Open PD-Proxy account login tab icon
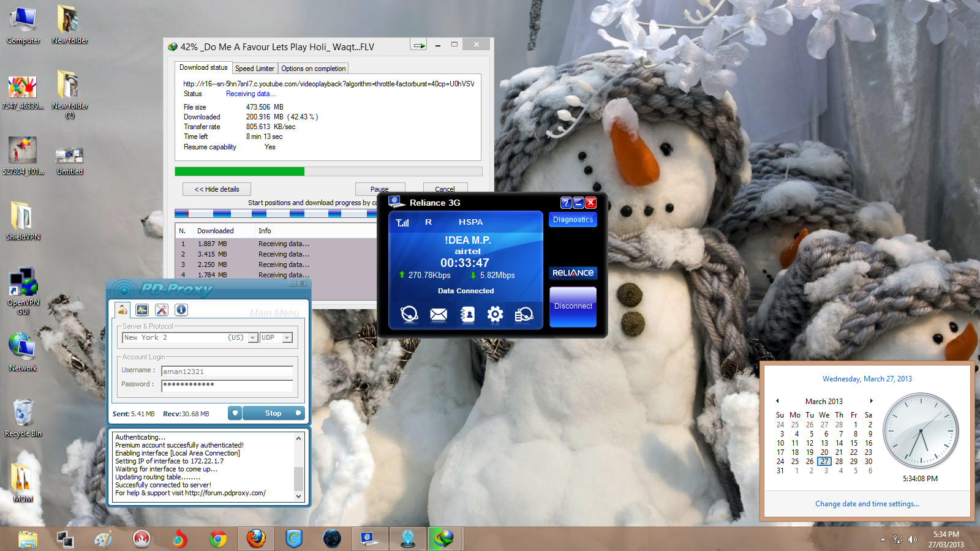Screen dimensions: 980x551 [x=123, y=310]
